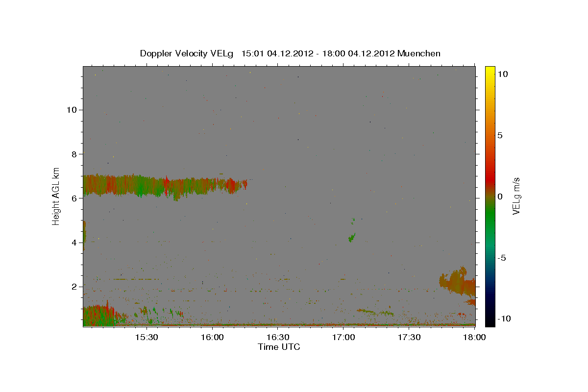Click the '17:00' time tick label
This screenshot has width=588, height=392.
click(343, 338)
